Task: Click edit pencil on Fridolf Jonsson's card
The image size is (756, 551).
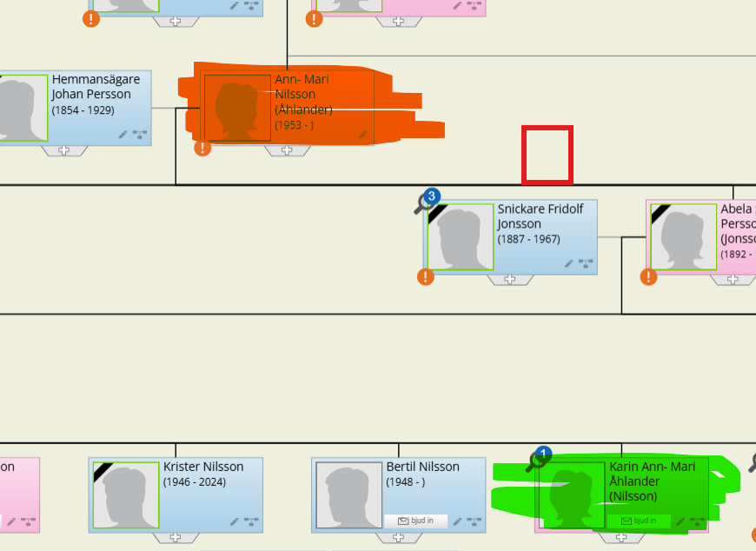Action: pyautogui.click(x=569, y=263)
